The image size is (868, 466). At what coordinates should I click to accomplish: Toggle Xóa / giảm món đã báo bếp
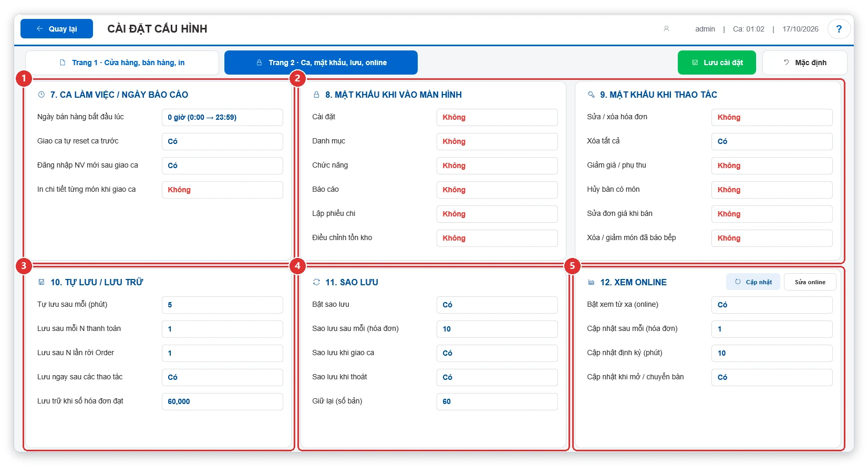(x=772, y=238)
